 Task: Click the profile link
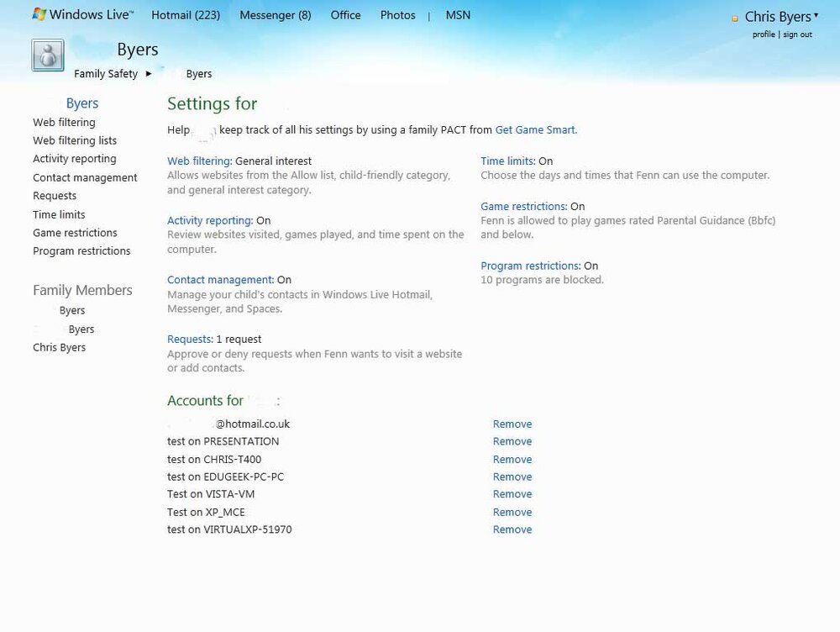(x=764, y=34)
